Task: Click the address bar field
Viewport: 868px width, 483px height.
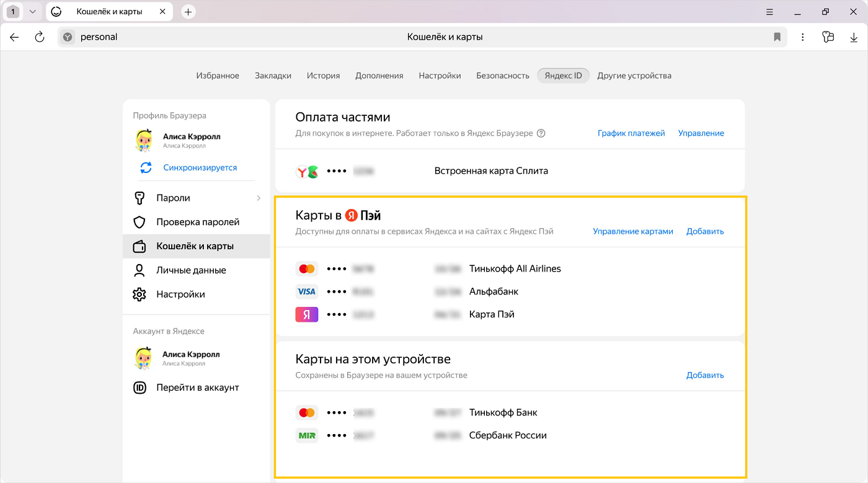Action: (x=422, y=37)
